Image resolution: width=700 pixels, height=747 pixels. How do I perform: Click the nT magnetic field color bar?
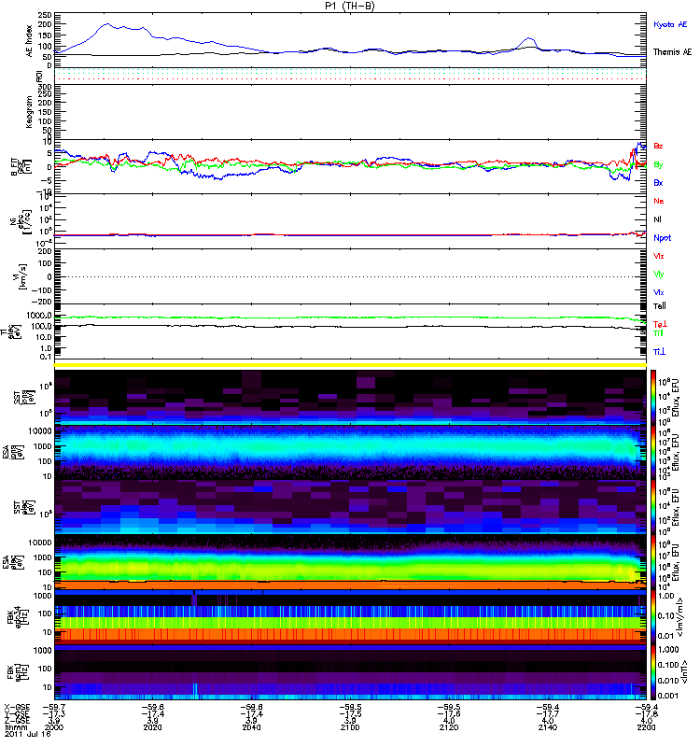pyautogui.click(x=653, y=672)
